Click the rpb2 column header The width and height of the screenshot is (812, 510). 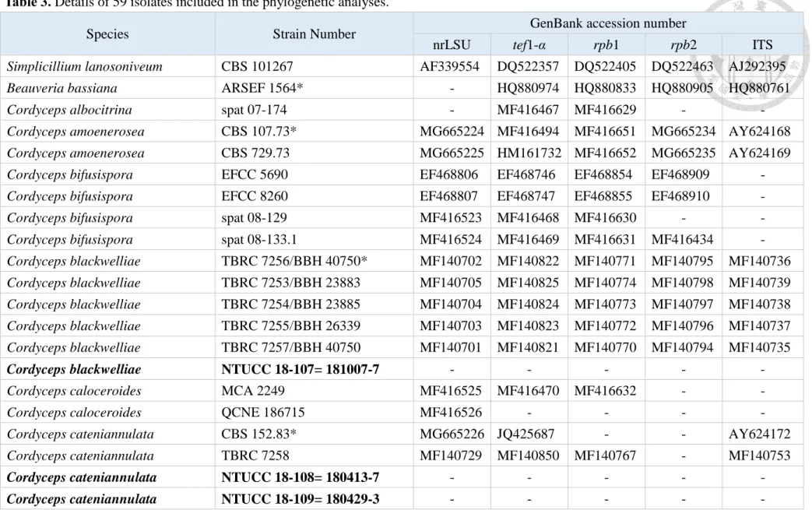coord(683,45)
